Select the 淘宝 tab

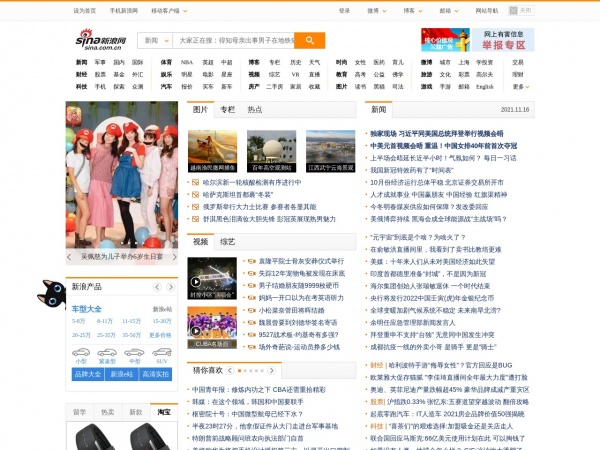(164, 412)
